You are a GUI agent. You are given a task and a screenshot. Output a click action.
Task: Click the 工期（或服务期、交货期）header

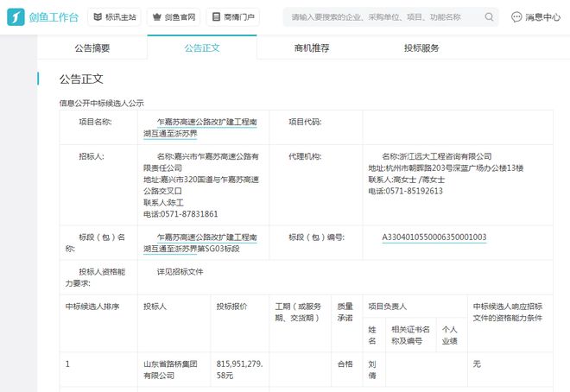pos(298,312)
